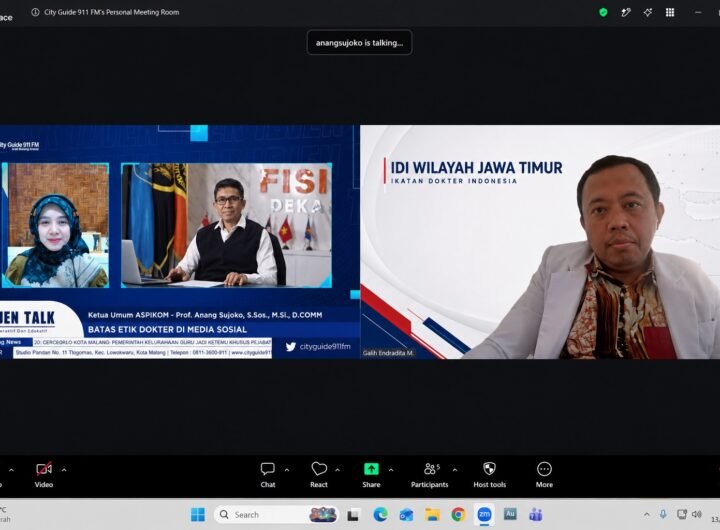
Task: Click the 'anangsujoko is talking...' indicator
Action: tap(360, 43)
